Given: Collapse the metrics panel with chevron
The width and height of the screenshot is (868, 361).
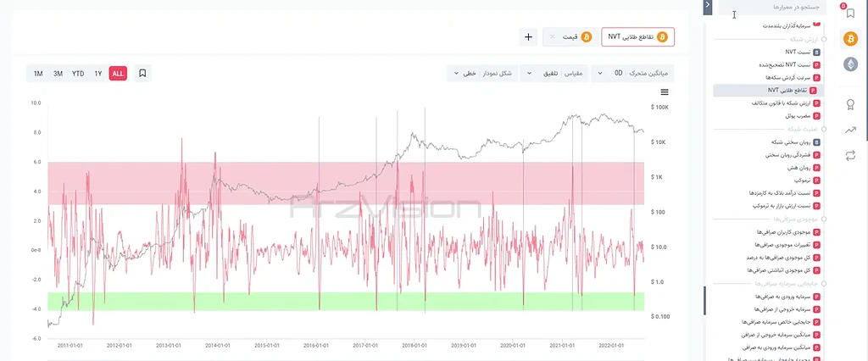Looking at the screenshot, I should pos(708,7).
